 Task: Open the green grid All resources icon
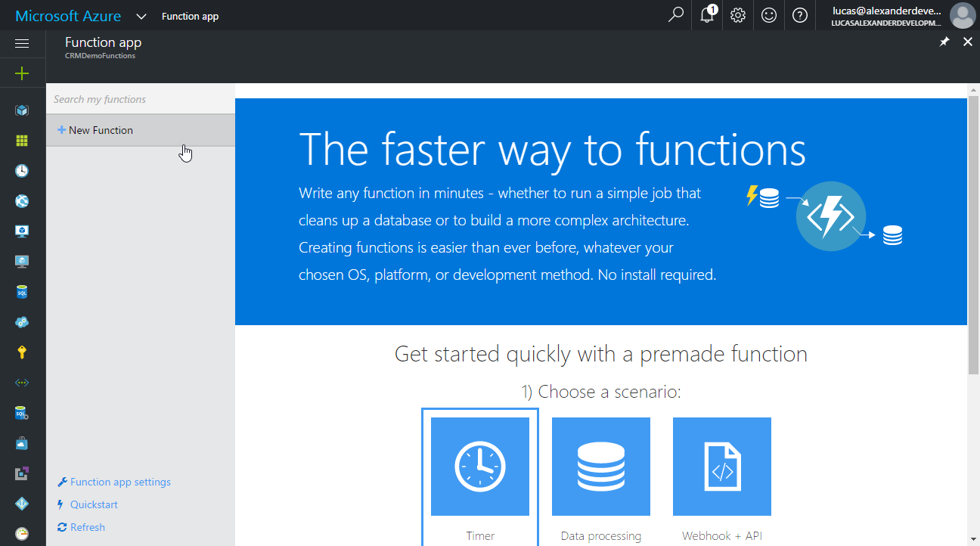pos(22,141)
